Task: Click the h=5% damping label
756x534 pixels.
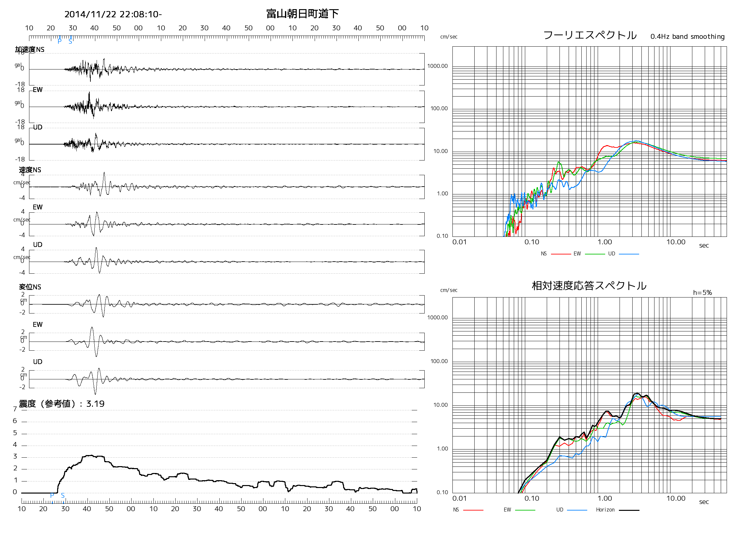Action: [702, 293]
